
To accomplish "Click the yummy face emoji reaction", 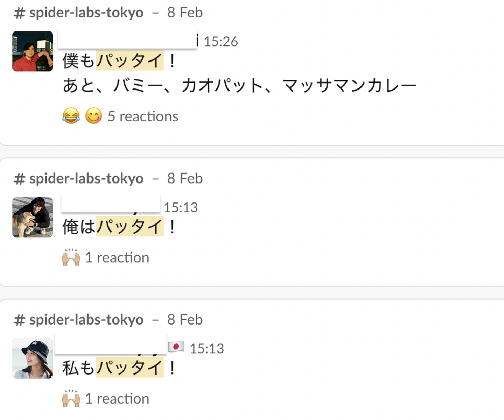I will tap(94, 116).
